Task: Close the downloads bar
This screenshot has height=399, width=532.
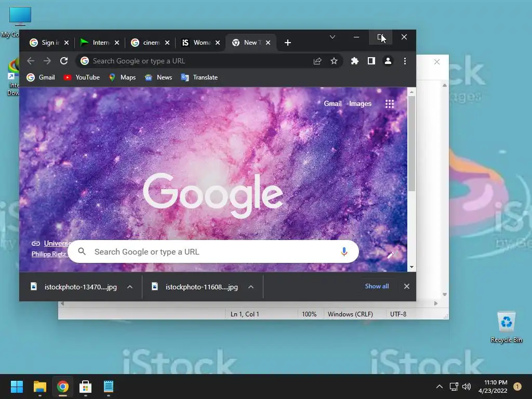Action: coord(406,286)
